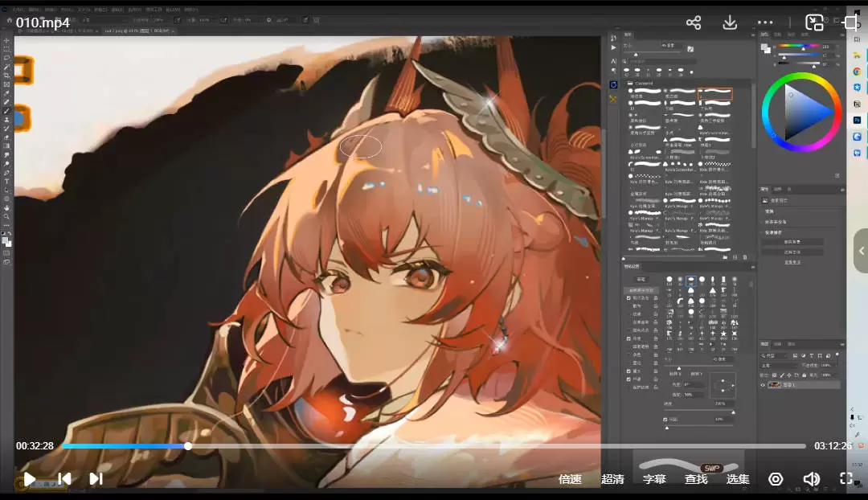Open the 字幕 subtitles option
Viewport: 868px width, 500px height.
click(654, 479)
